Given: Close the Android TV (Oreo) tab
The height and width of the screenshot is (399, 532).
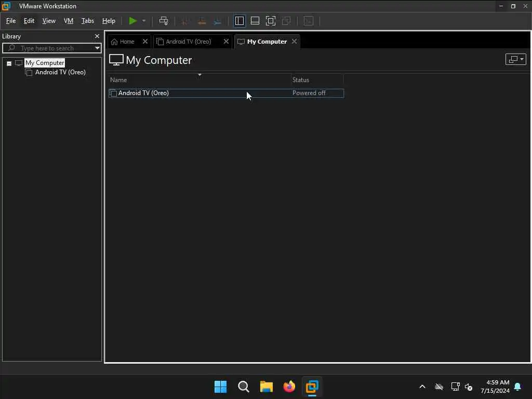Looking at the screenshot, I should [227, 42].
